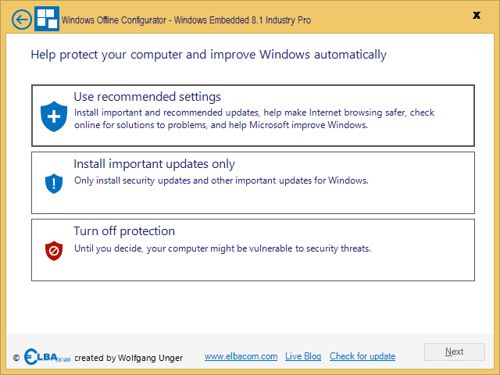Screen dimensions: 500x375
Task: Click the Check for update link
Action: 362,356
